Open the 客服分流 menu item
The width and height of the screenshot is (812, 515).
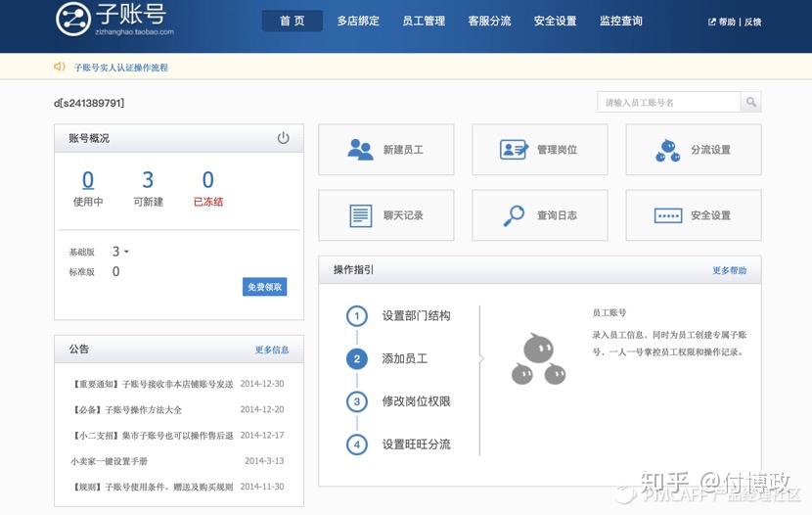pyautogui.click(x=489, y=21)
